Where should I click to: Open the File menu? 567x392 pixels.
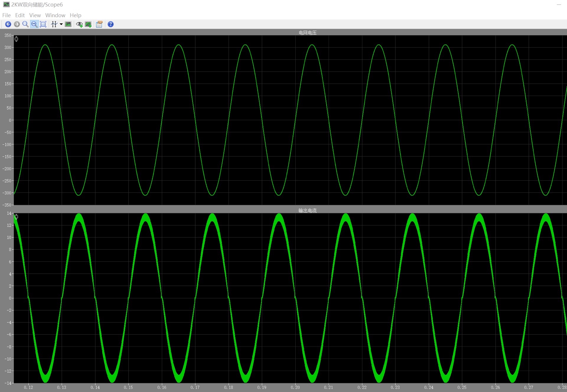click(6, 15)
